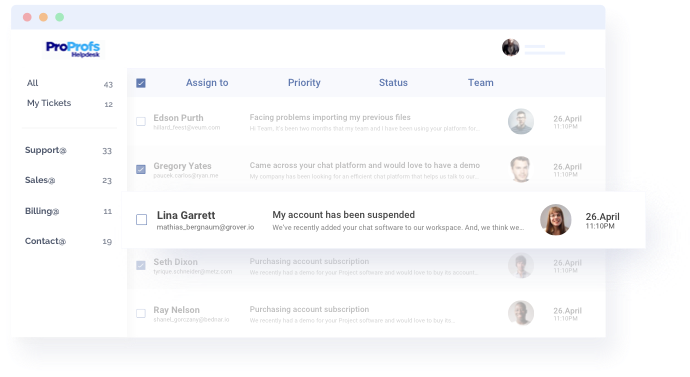The width and height of the screenshot is (690, 377).
Task: Click the ProProfs Helpdesk logo
Action: (x=73, y=49)
